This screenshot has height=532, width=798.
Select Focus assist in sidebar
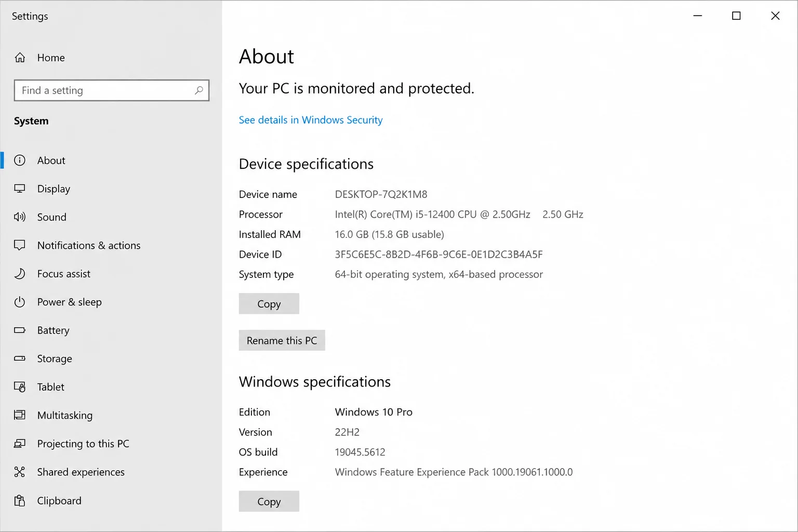(64, 274)
